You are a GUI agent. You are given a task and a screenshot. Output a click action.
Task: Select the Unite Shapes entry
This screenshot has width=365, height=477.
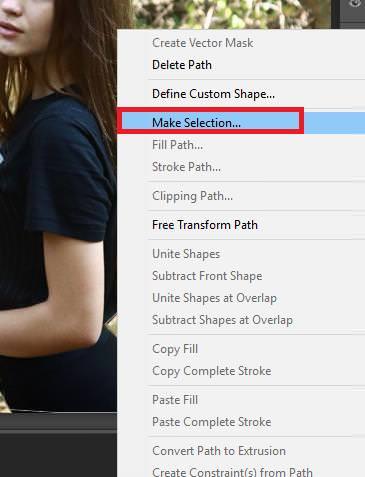pyautogui.click(x=186, y=254)
